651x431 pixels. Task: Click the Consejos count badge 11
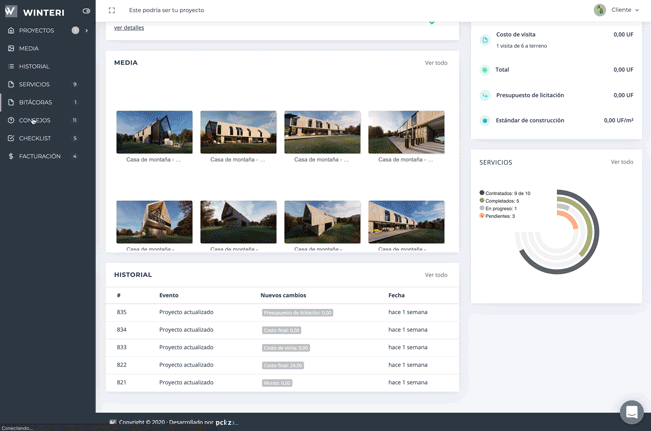point(75,120)
